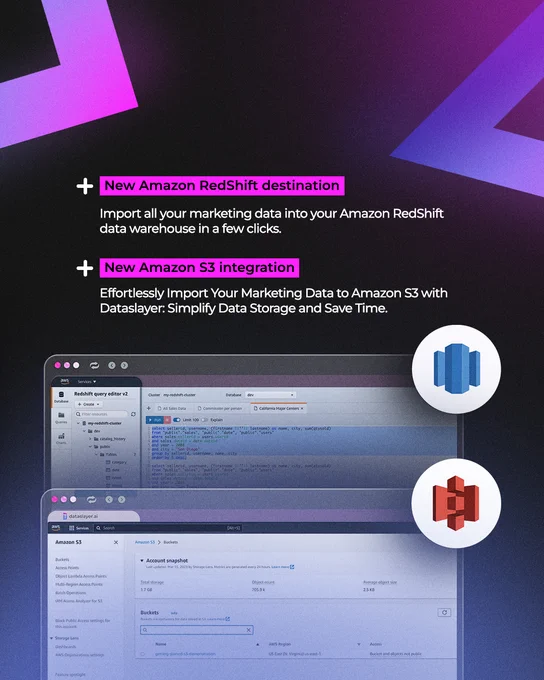Sort buckets by AWS Region column arrow
Screen dimensions: 544x680
point(359,644)
